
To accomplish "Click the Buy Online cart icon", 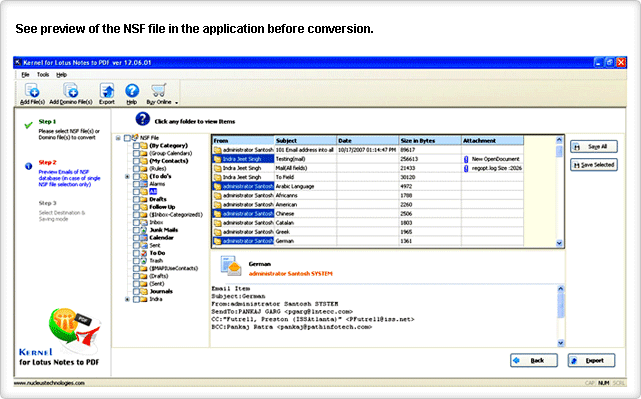I will tap(158, 90).
